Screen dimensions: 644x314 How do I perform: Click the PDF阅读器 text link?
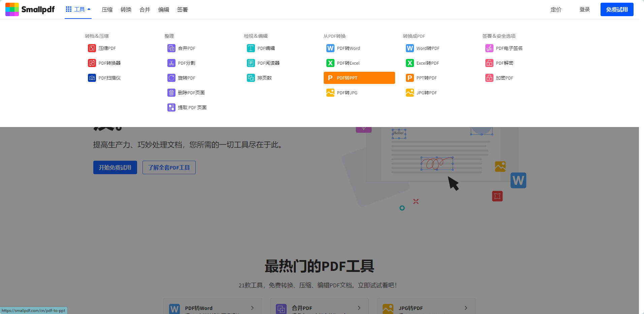(x=268, y=63)
